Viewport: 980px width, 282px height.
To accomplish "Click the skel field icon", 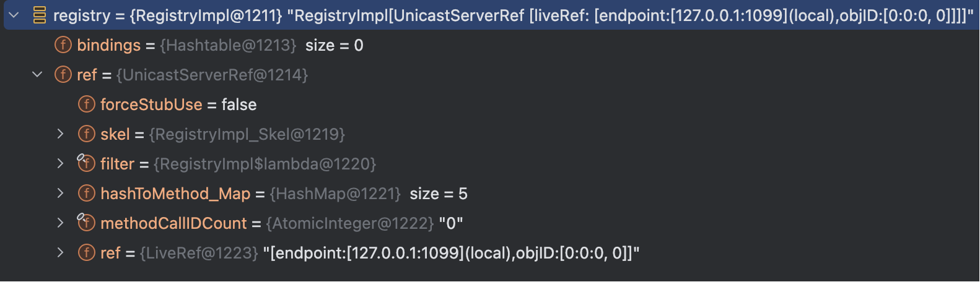I will (x=87, y=134).
